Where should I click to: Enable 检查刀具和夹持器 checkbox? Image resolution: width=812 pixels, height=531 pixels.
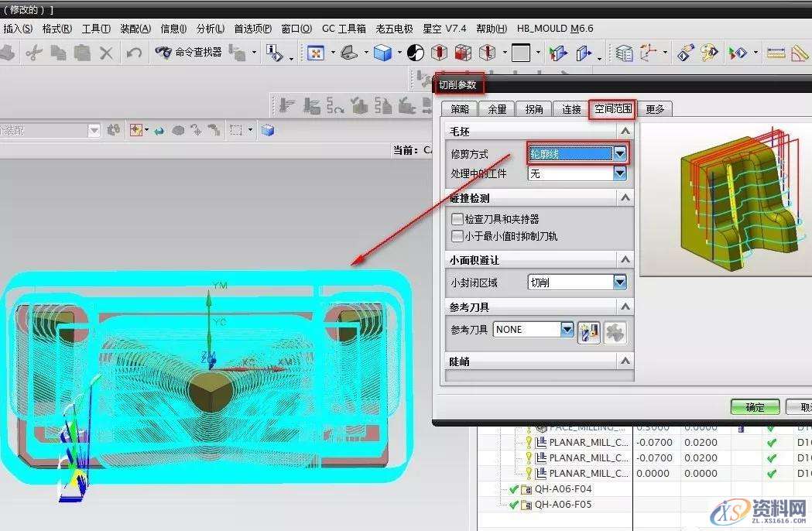coord(457,221)
